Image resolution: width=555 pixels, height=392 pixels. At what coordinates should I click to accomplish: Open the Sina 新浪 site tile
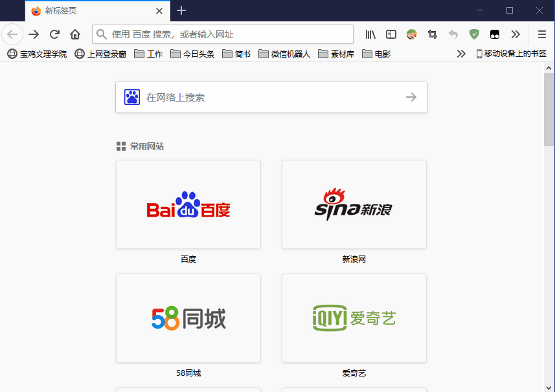coord(354,204)
